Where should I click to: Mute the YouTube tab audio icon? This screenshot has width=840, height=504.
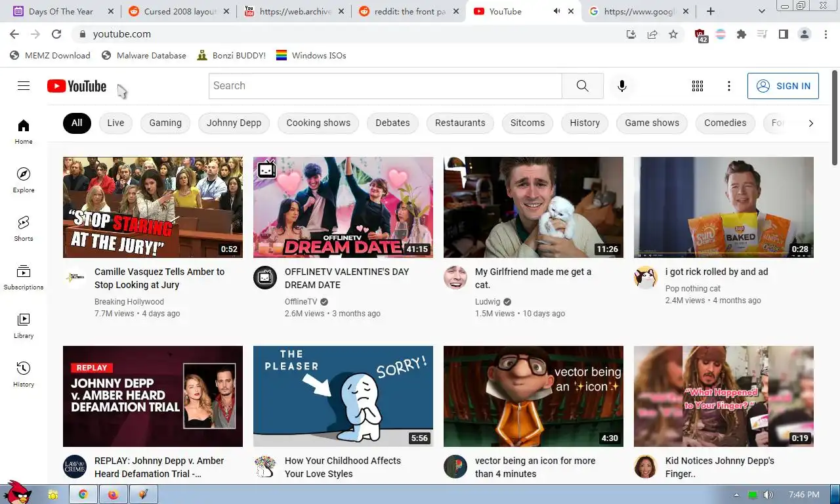556,11
